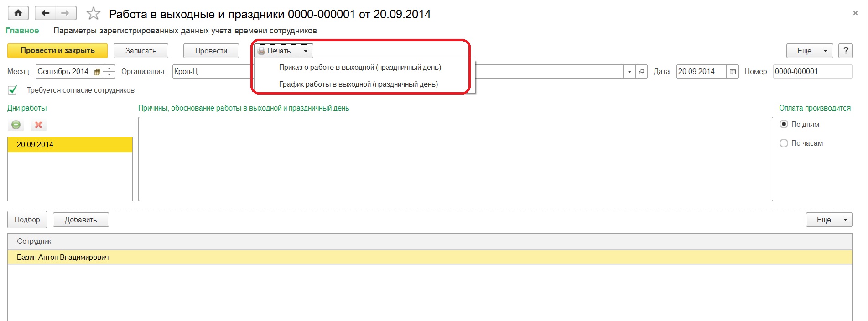The height and width of the screenshot is (321, 868).
Task: Select employee row 'Базин Антон Владимирович'
Action: point(430,257)
